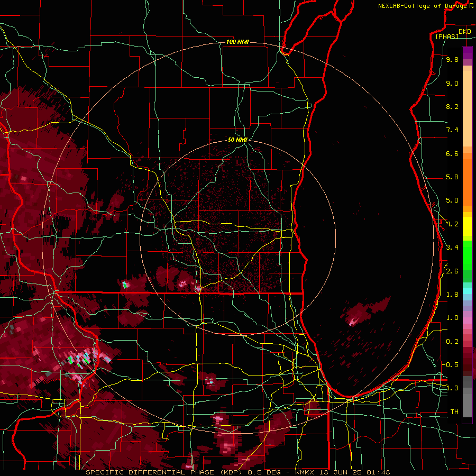Viewport: 476px width, 476px height.
Task: Click the 1.8 value on the color scale
Action: (x=452, y=294)
